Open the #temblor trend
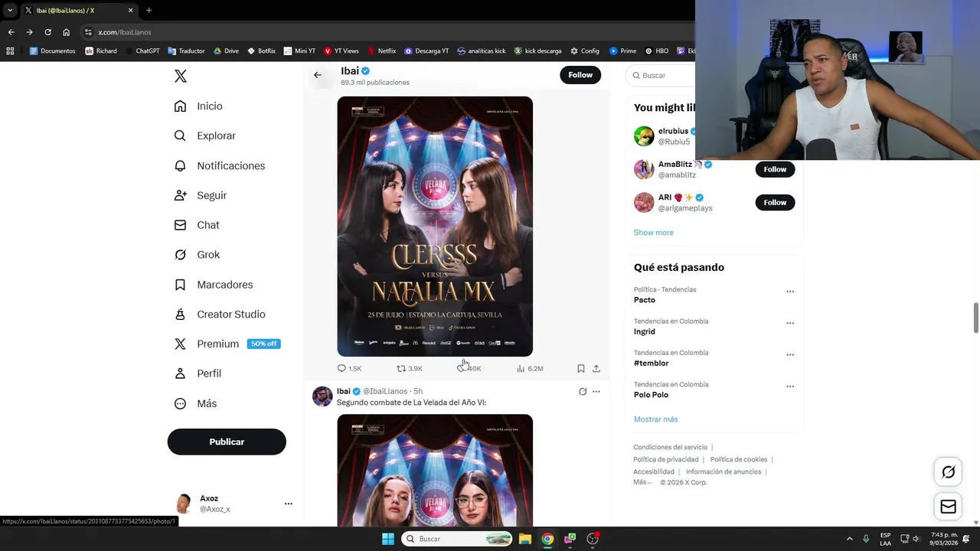Viewport: 980px width, 551px height. (652, 364)
